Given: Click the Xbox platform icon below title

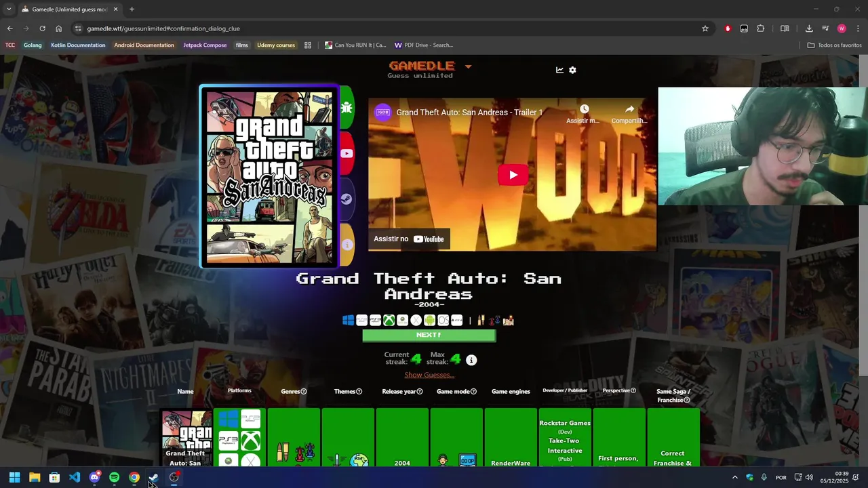Looking at the screenshot, I should pyautogui.click(x=389, y=321).
